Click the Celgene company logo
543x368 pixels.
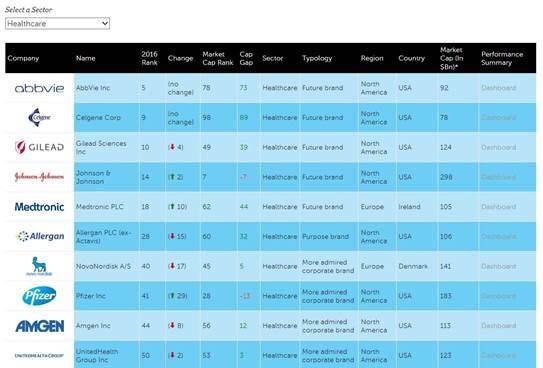[x=39, y=117]
